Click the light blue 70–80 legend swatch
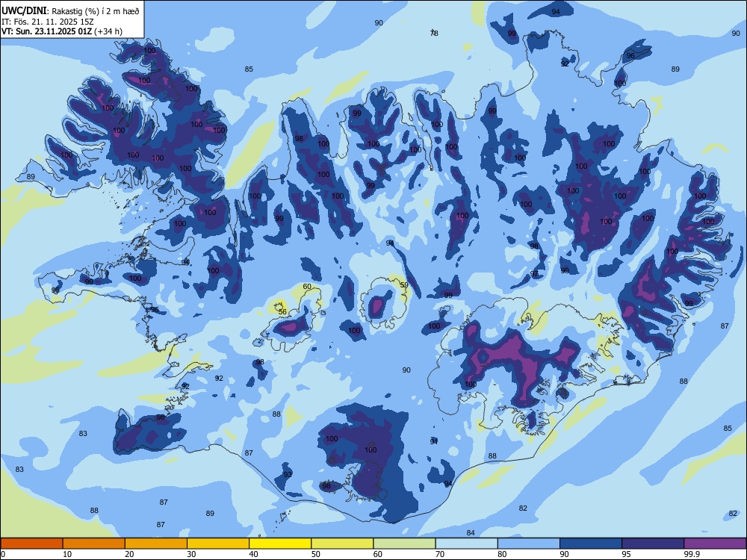747x560 pixels. coord(466,544)
